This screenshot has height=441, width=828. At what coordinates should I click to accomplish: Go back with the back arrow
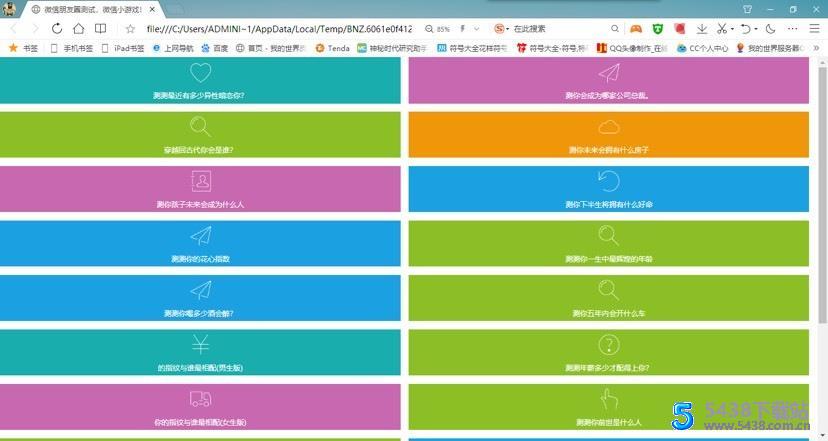[14, 29]
